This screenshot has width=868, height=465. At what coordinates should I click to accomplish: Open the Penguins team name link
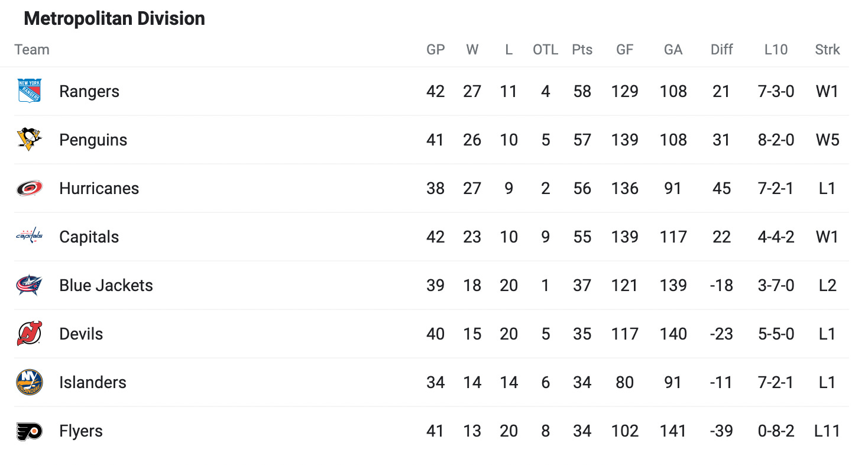point(93,140)
